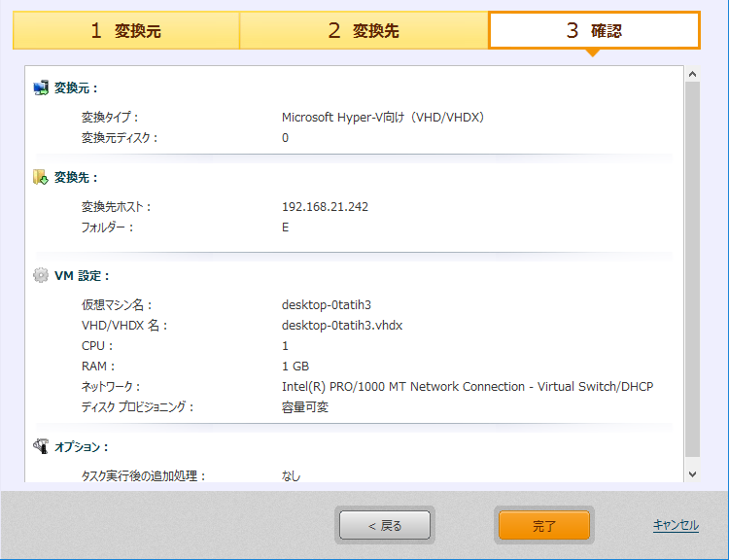The width and height of the screenshot is (729, 560).
Task: Click the Microsoft Hyper-V向け conversion type value
Action: (x=382, y=118)
